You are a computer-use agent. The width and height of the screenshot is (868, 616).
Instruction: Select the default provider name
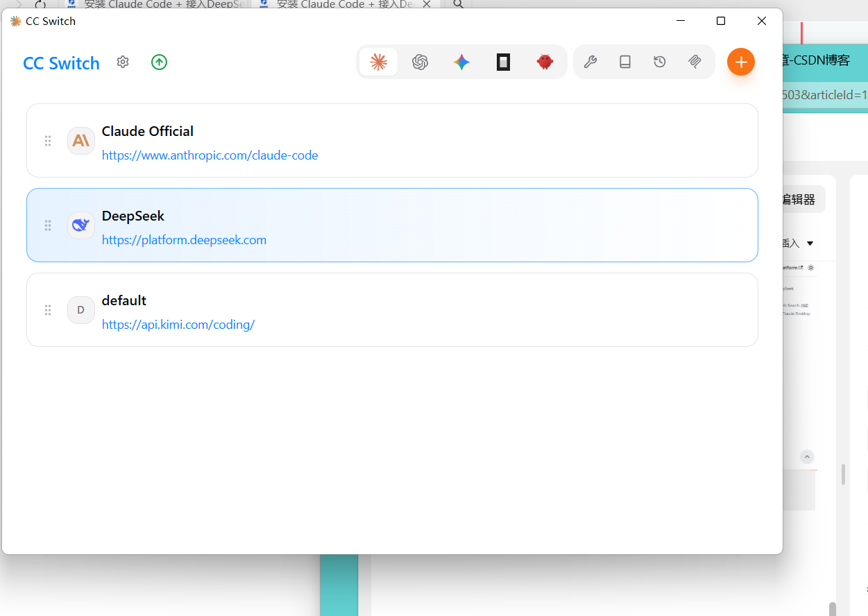click(x=124, y=300)
